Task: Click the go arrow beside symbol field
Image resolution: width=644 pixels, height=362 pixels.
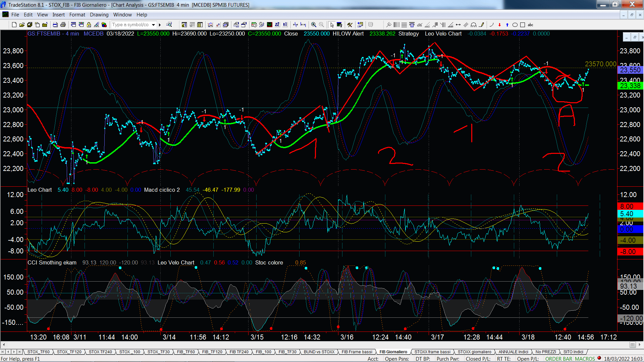Action: pos(160,25)
